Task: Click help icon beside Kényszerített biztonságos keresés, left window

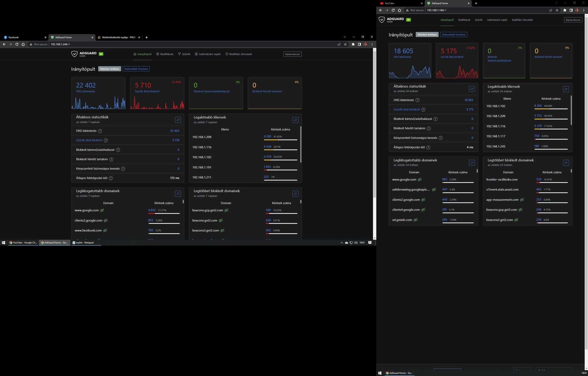Action: tap(123, 169)
